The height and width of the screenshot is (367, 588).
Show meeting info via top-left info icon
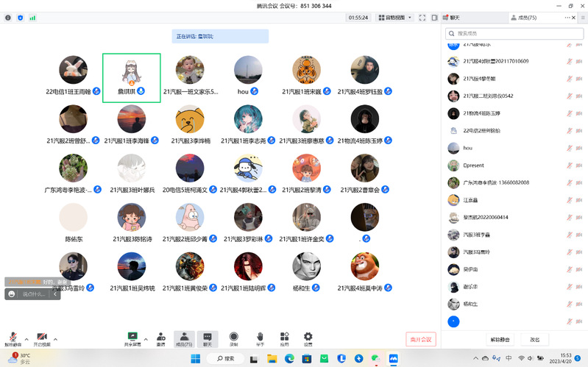8,17
